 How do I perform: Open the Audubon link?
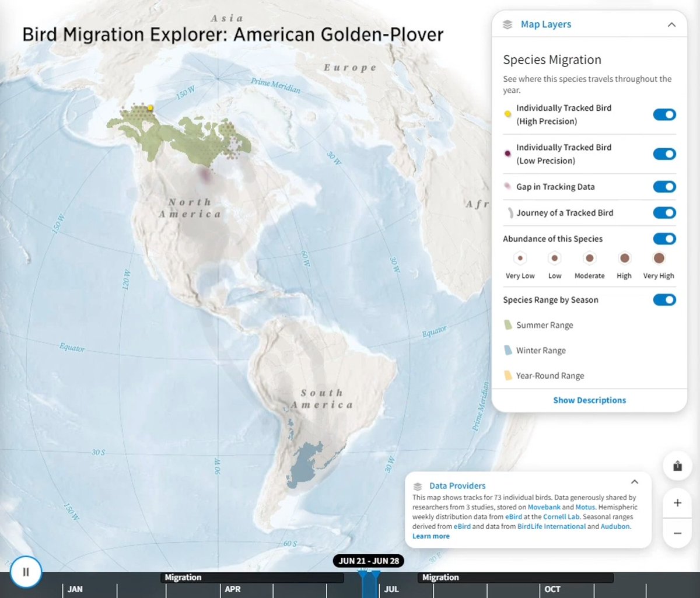tap(615, 526)
